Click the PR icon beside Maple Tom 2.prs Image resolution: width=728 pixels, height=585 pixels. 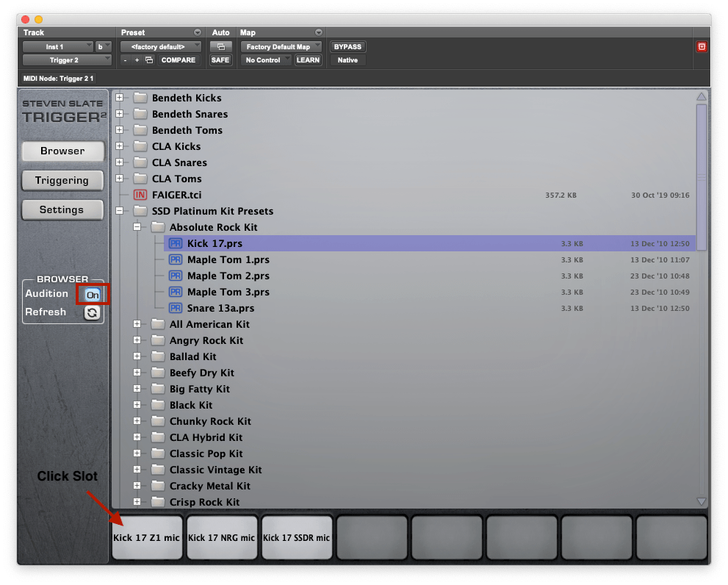(x=175, y=276)
